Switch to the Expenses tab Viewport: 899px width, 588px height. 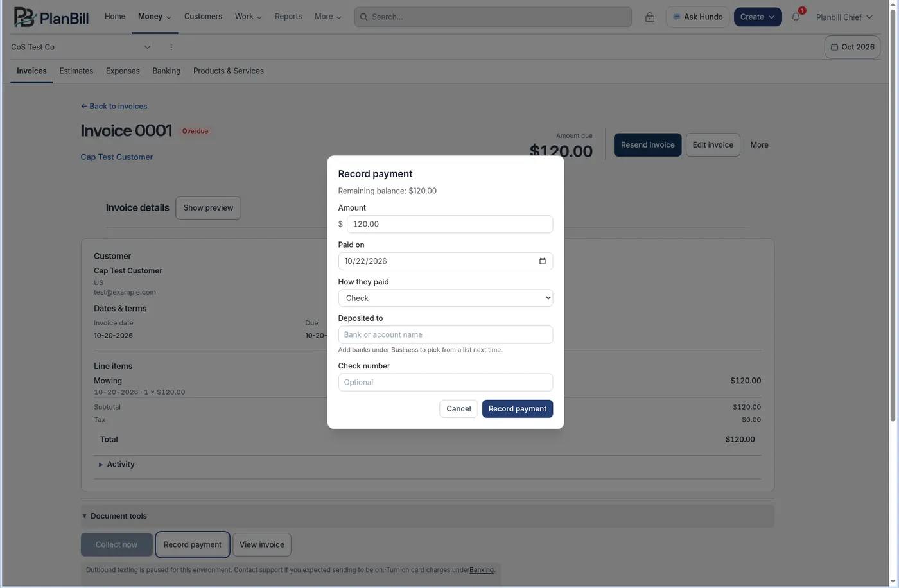coord(123,71)
